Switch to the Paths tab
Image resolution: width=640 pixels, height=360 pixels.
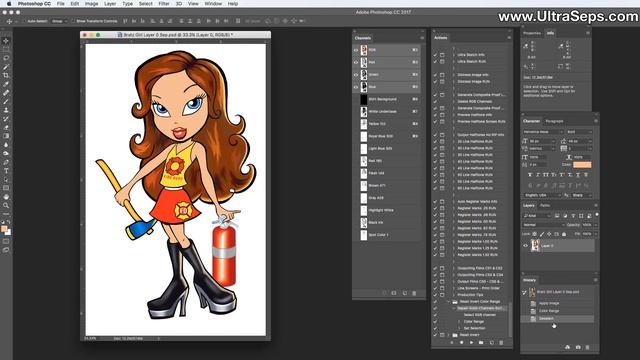545,206
